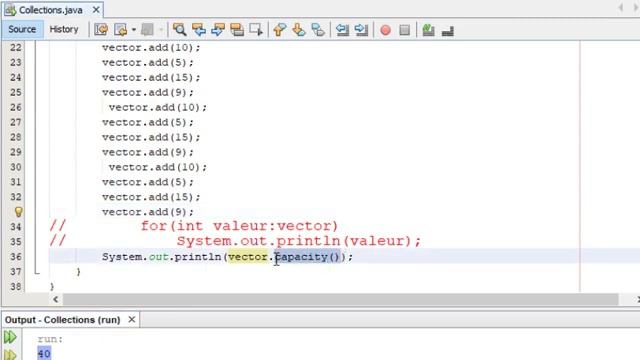Select the Output - Collections (run) tab
The image size is (640, 360).
pyautogui.click(x=62, y=320)
